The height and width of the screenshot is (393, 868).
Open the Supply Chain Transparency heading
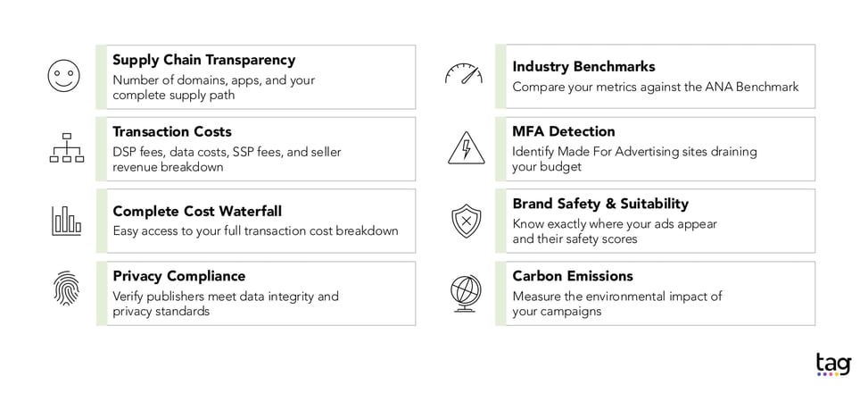(203, 60)
